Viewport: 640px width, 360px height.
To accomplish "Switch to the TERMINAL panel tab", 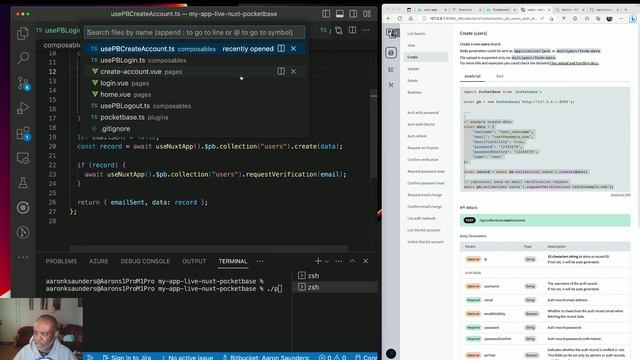I will 233,261.
